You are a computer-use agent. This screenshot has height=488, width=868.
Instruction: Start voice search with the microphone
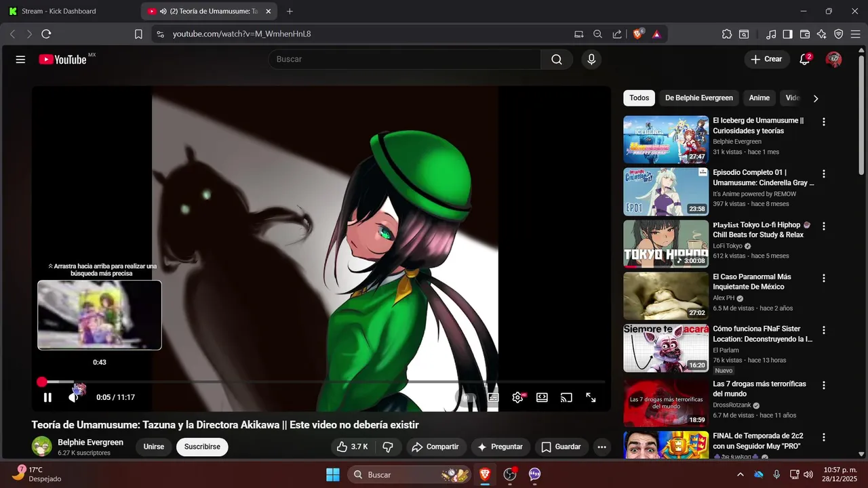[x=591, y=60]
